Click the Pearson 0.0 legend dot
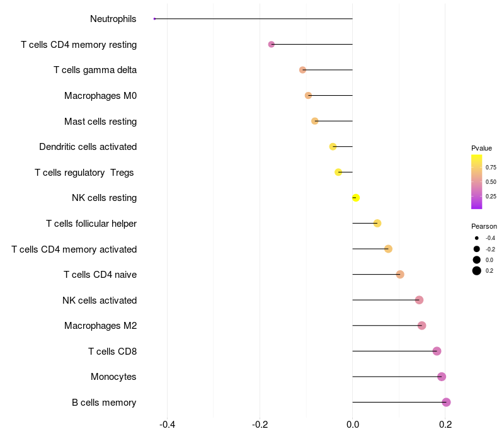The image size is (504, 441). tap(477, 260)
